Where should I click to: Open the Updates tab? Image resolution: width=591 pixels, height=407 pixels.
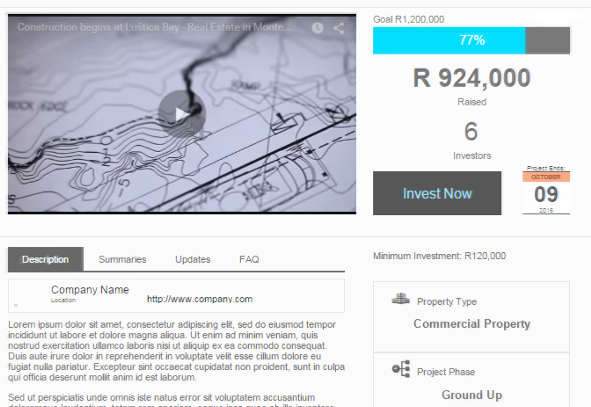click(193, 259)
